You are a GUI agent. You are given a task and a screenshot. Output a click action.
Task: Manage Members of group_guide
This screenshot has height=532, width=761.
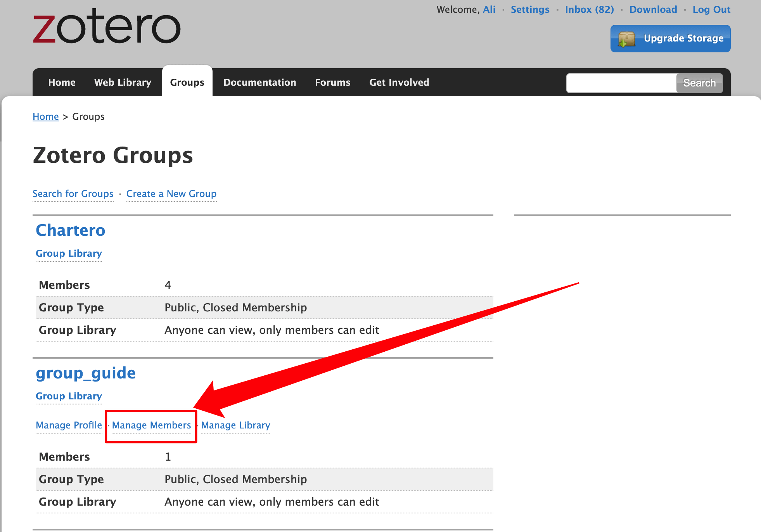click(151, 425)
